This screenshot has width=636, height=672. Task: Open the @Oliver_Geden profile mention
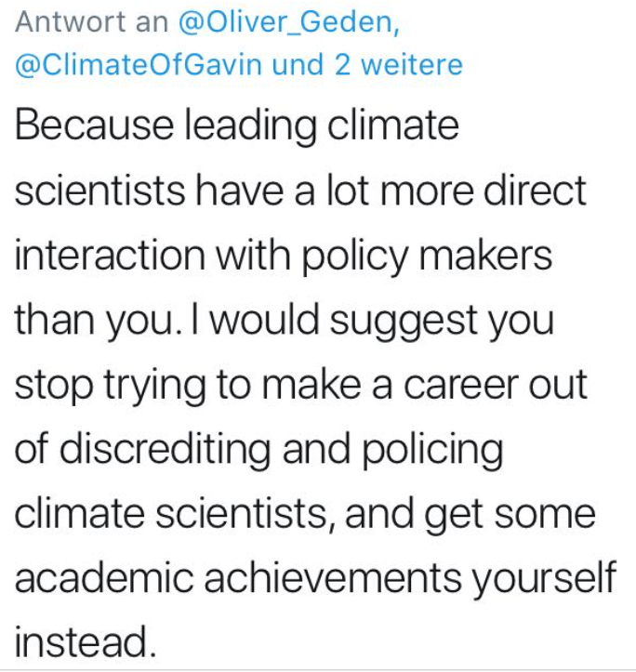click(x=289, y=22)
